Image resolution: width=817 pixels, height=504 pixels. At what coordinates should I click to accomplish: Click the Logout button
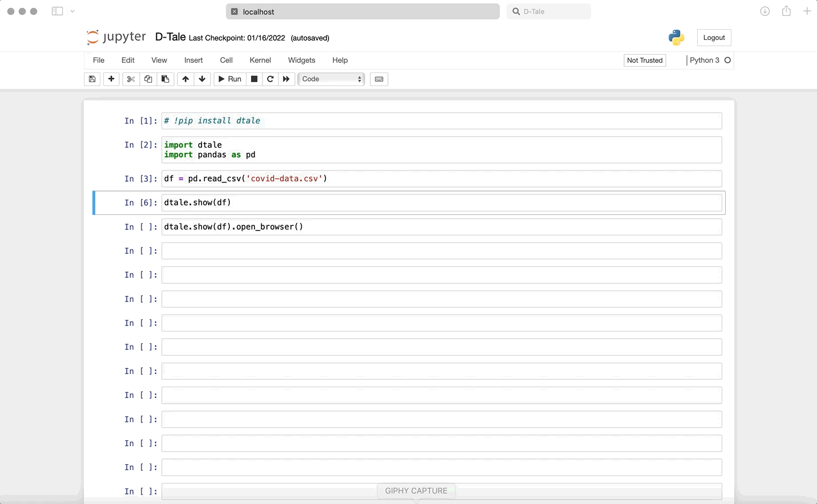714,38
